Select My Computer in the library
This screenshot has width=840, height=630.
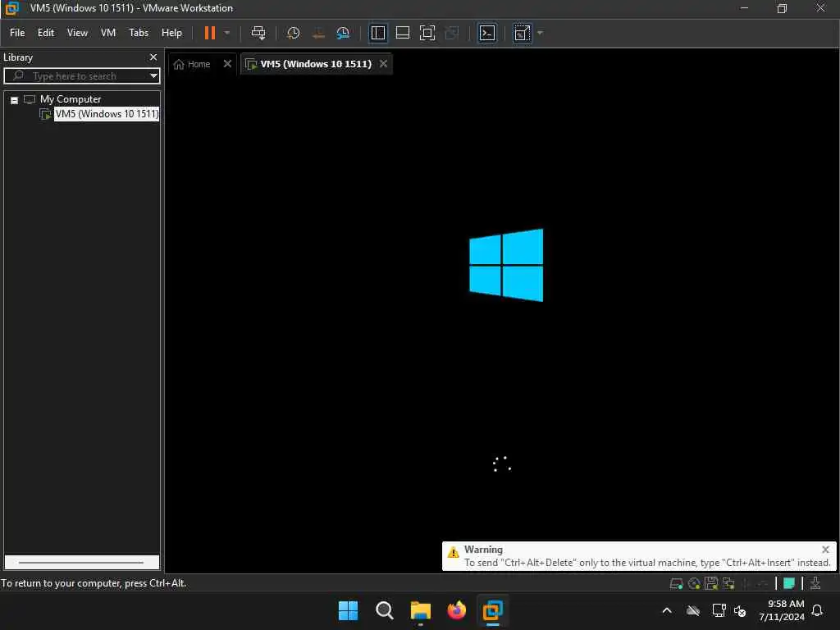(71, 99)
